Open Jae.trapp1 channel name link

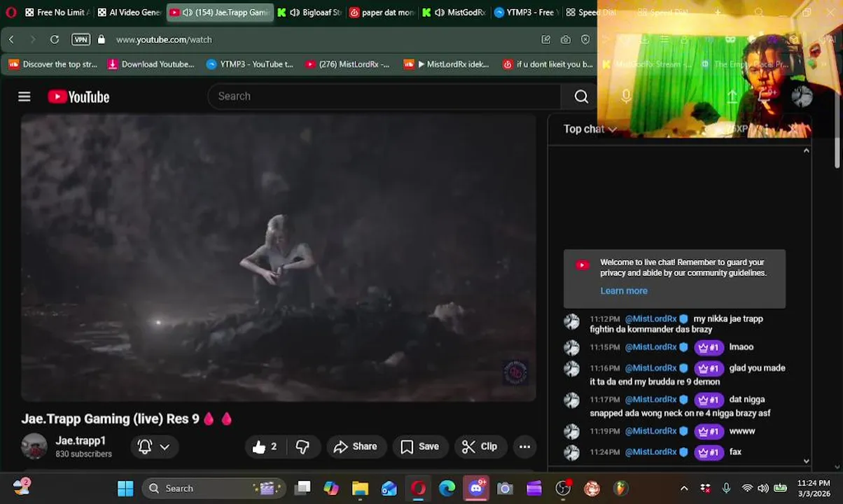[81, 440]
